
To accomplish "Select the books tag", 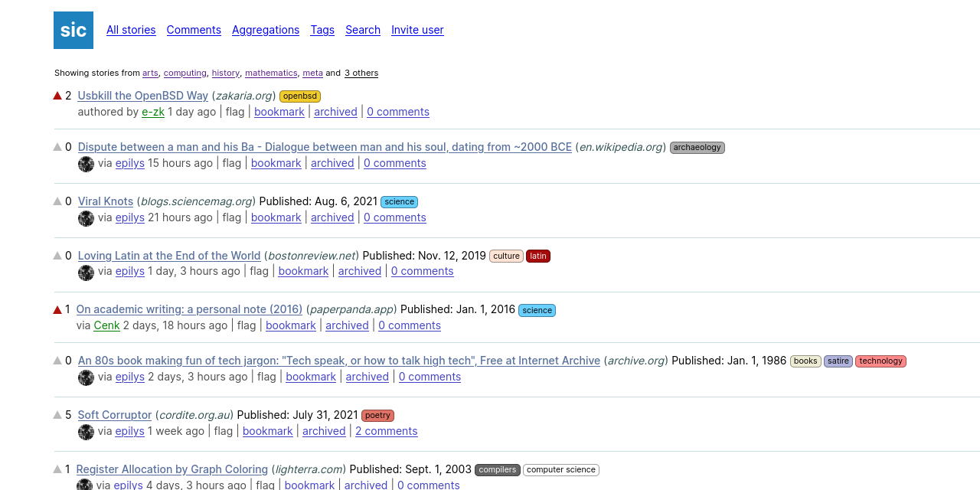I will 805,361.
